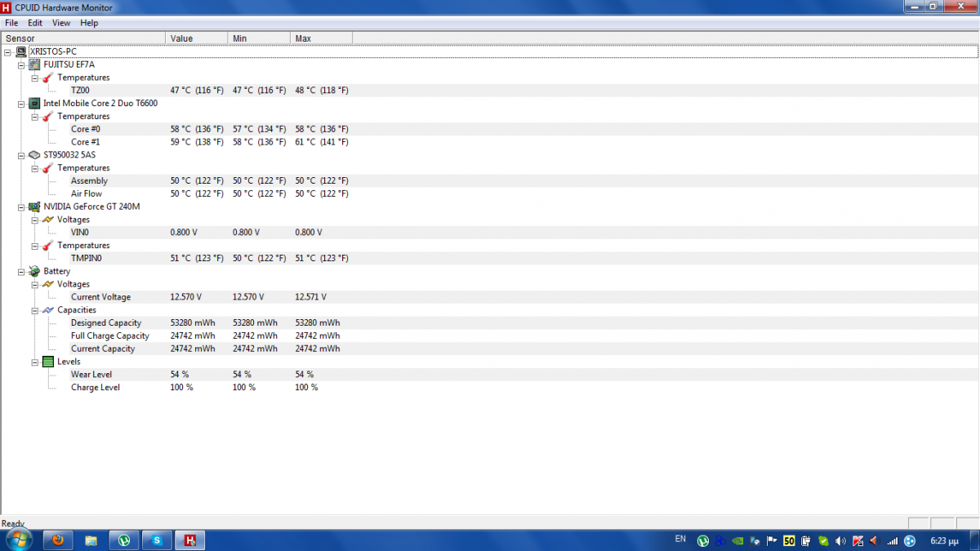
Task: Collapse the Battery node
Action: pyautogui.click(x=22, y=271)
